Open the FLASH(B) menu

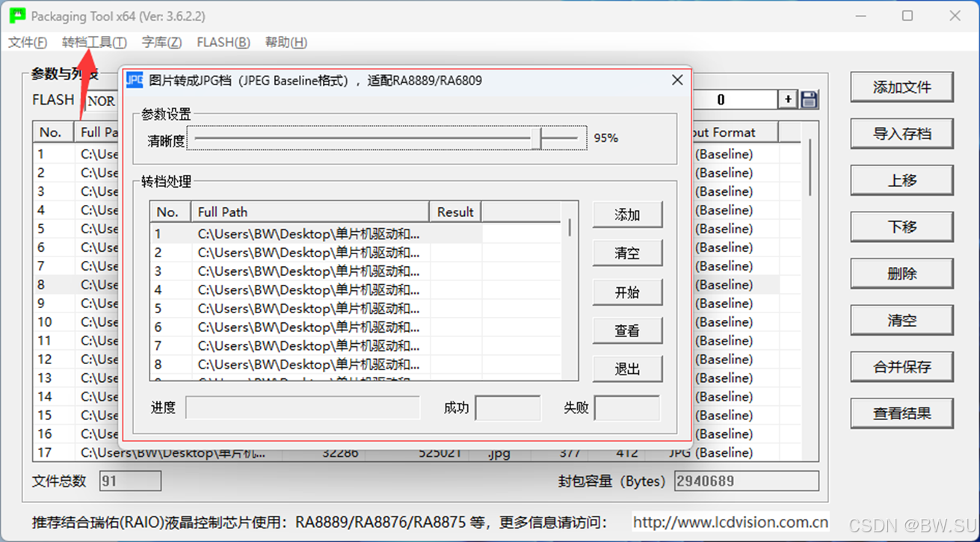point(222,43)
